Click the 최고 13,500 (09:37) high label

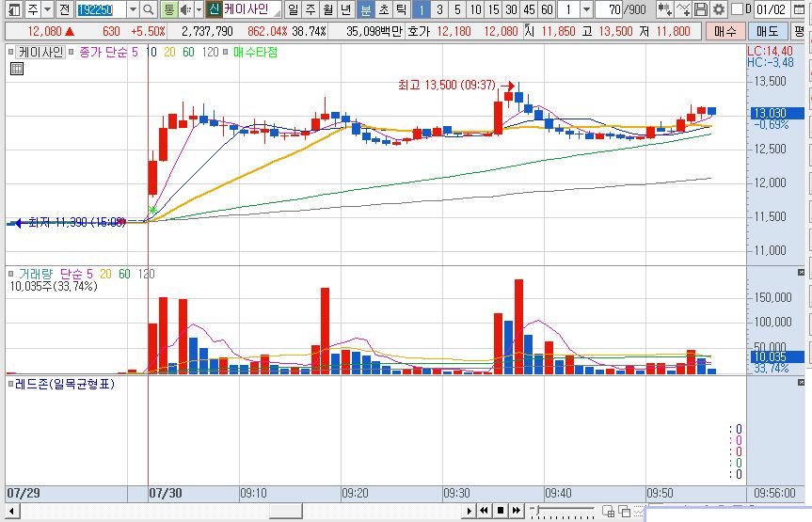[446, 85]
